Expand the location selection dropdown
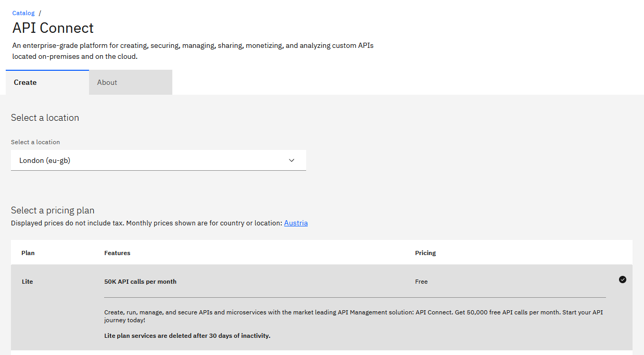Viewport: 644px width, 355px height. pyautogui.click(x=158, y=160)
